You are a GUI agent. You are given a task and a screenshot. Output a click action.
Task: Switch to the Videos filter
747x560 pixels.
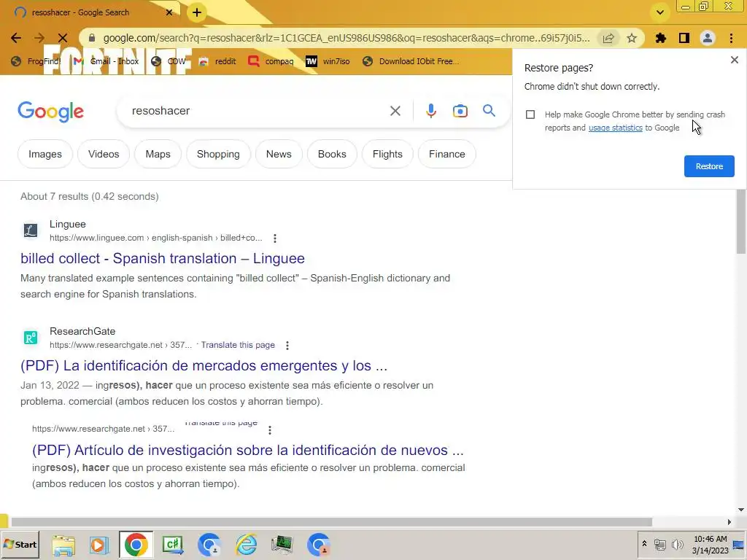[x=104, y=155]
